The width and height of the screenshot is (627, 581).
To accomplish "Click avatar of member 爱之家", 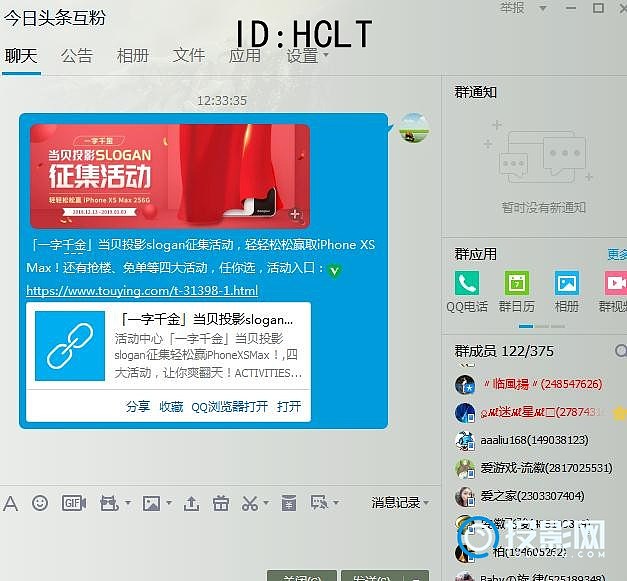I will [x=465, y=497].
